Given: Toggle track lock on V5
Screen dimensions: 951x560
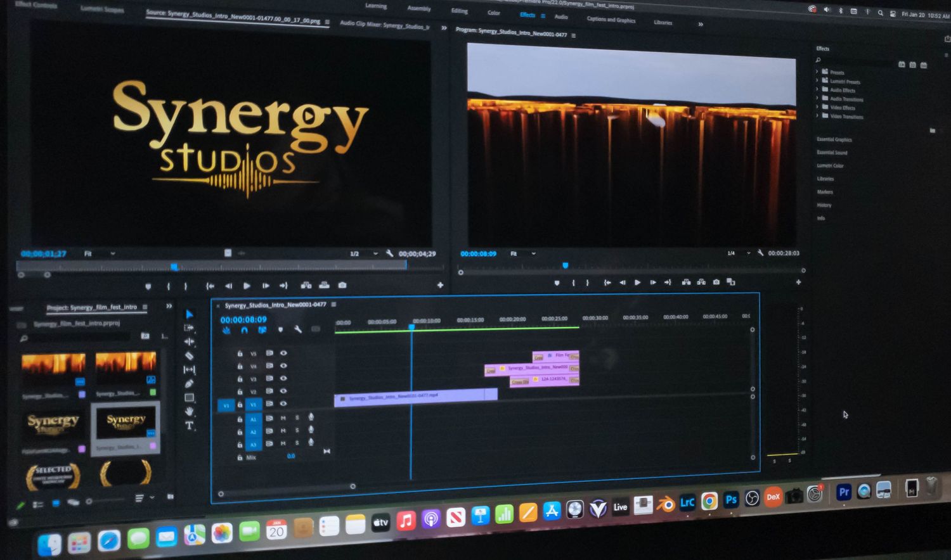Looking at the screenshot, I should tap(240, 353).
